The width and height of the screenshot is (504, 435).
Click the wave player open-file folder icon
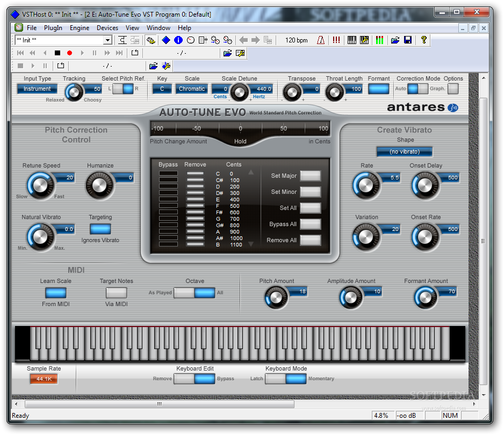click(228, 53)
